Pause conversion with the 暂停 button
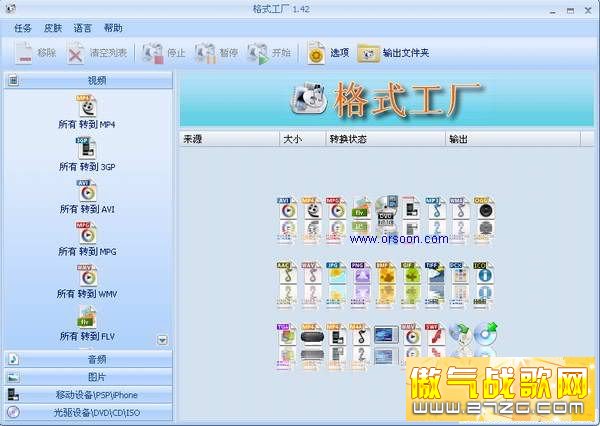 pyautogui.click(x=216, y=53)
